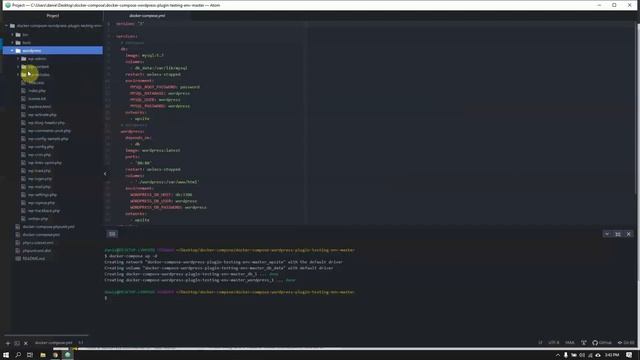Open wp-activate.php file

coord(42,115)
